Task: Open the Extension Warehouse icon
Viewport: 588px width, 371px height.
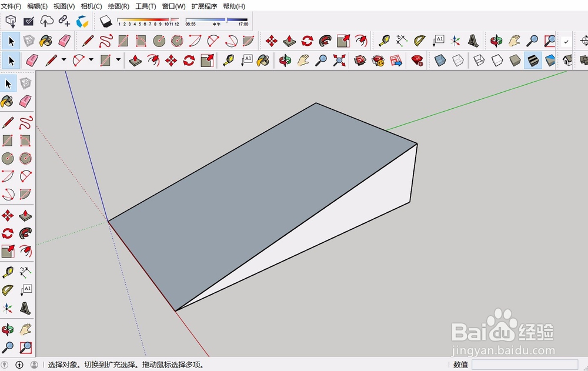Action: (378, 61)
